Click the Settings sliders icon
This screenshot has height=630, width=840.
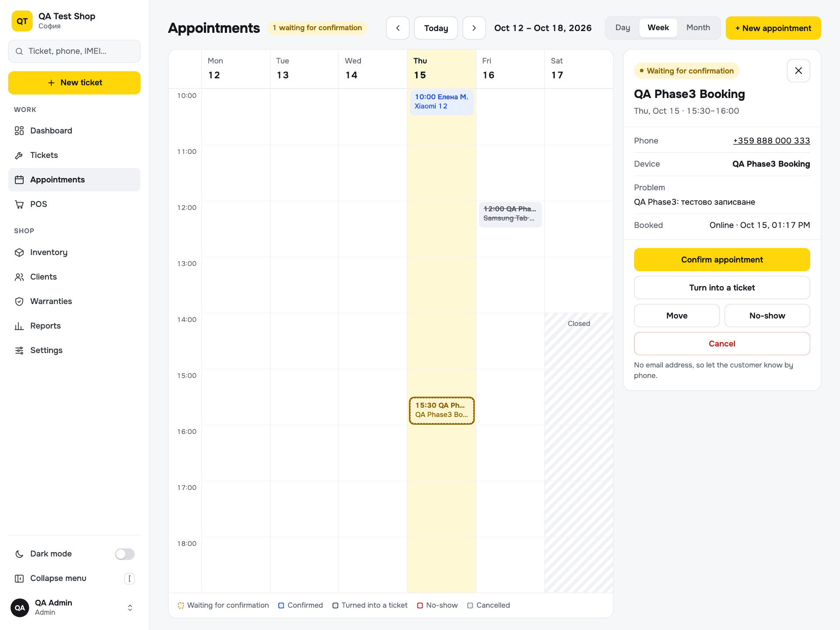[x=19, y=350]
